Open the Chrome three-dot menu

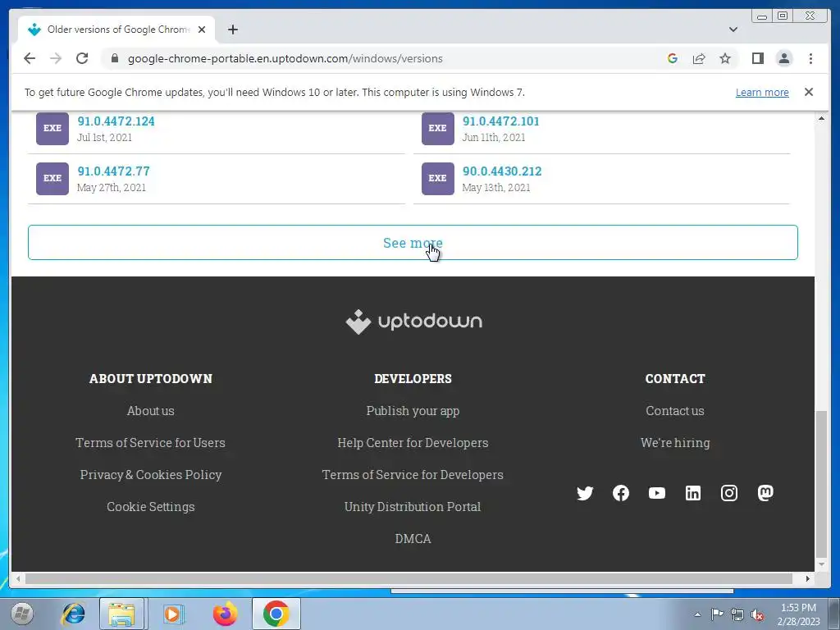[x=810, y=58]
